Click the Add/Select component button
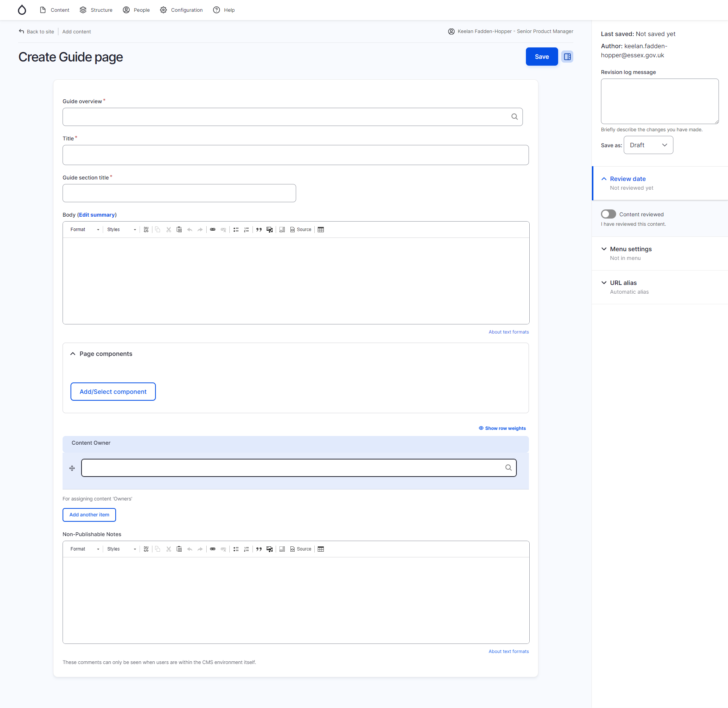This screenshot has height=708, width=728. (x=113, y=392)
